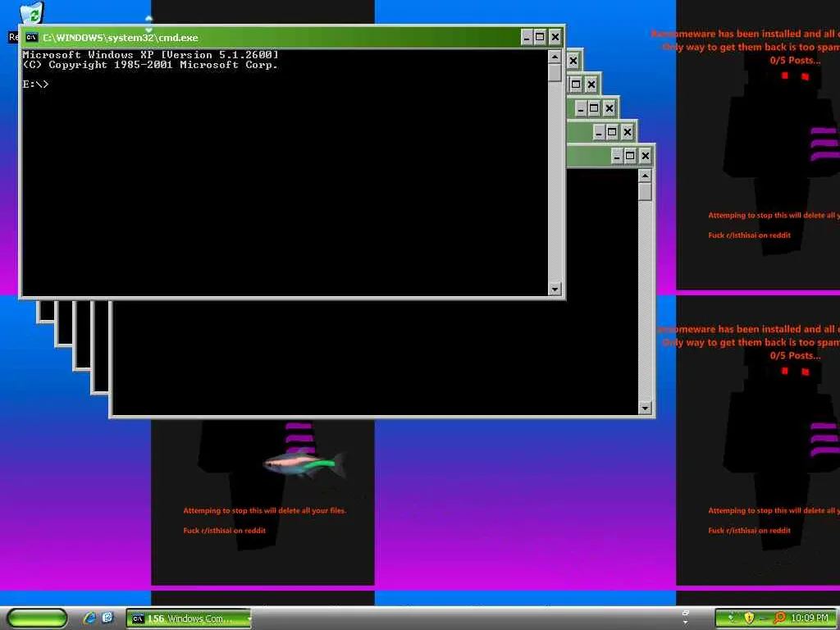Click the line 'Microsoft Windows XP [Version 5.1.2600]'

click(x=151, y=55)
